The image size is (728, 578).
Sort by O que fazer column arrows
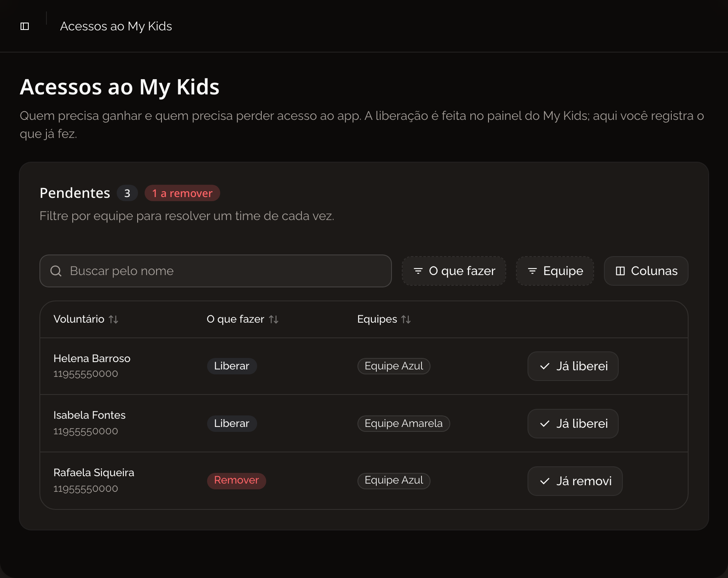pyautogui.click(x=274, y=319)
